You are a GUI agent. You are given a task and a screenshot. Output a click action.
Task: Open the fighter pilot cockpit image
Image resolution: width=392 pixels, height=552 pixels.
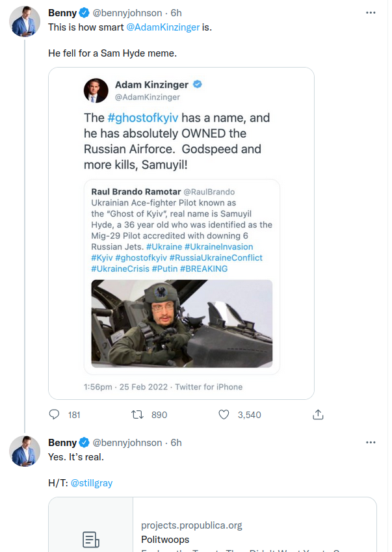(182, 324)
